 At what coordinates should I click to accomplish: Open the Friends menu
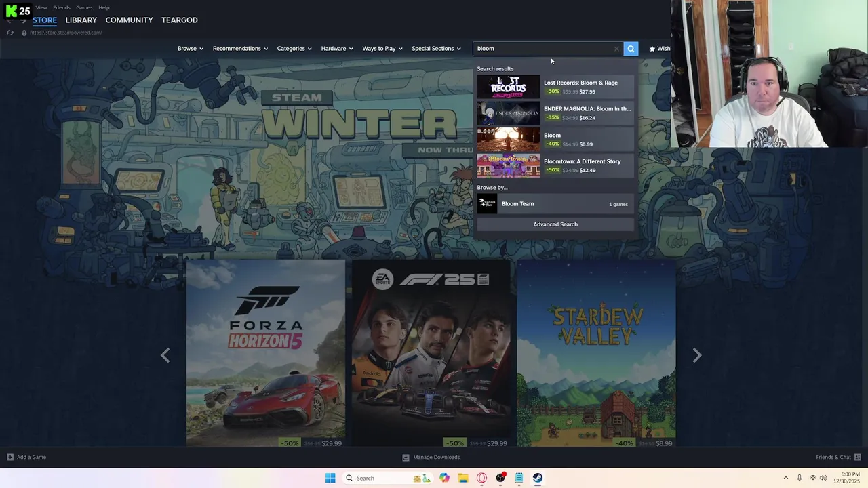62,7
